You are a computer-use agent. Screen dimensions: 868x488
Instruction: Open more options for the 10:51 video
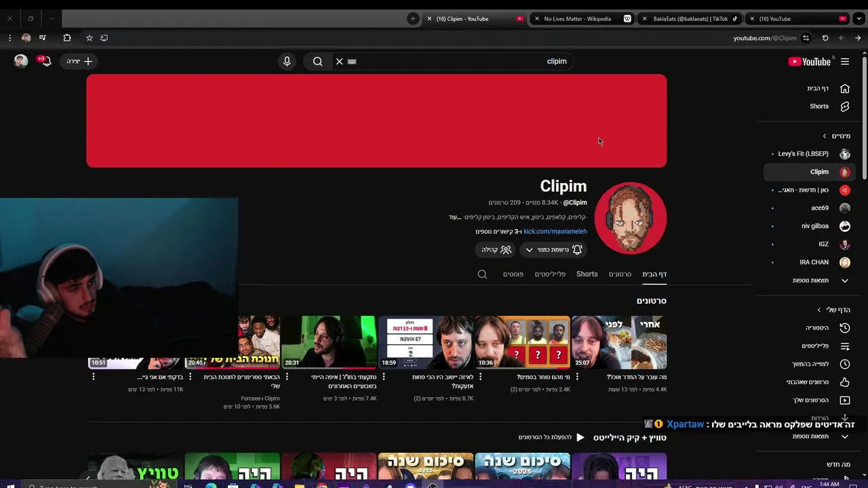coord(94,378)
